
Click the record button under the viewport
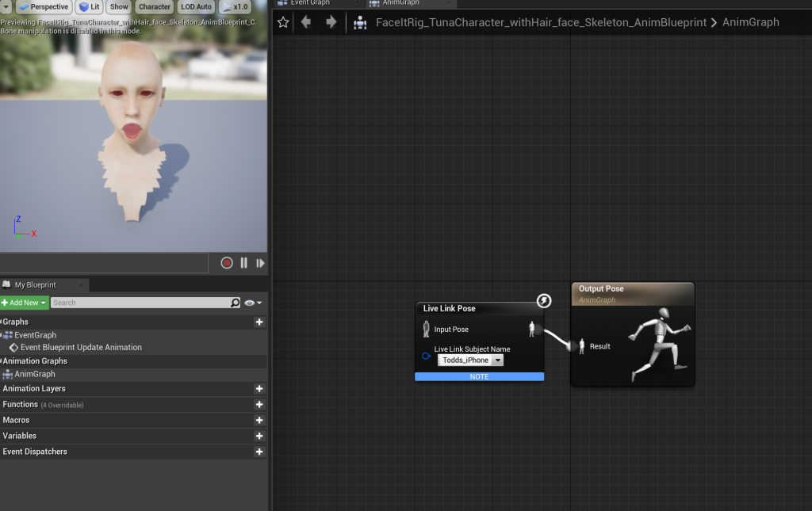pyautogui.click(x=227, y=263)
